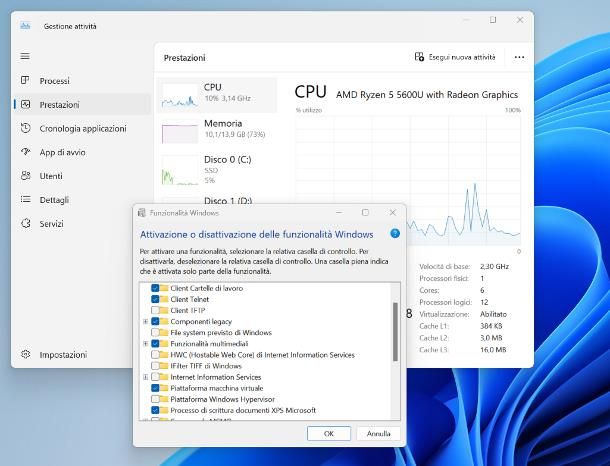Image resolution: width=610 pixels, height=466 pixels.
Task: Click Annulla in Funzionalità Windows dialog
Action: [x=378, y=433]
